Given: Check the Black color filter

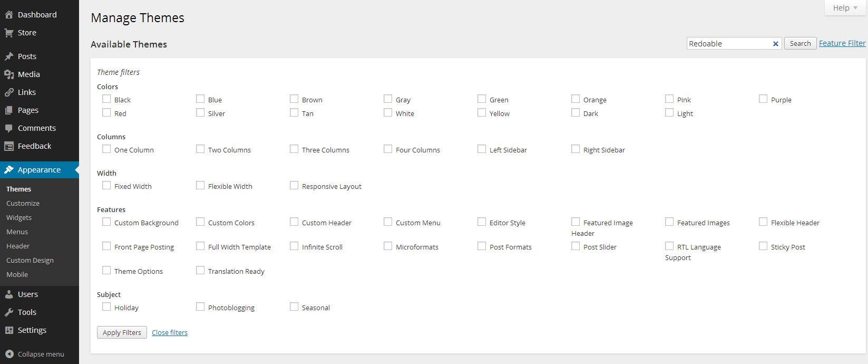Looking at the screenshot, I should (x=106, y=99).
